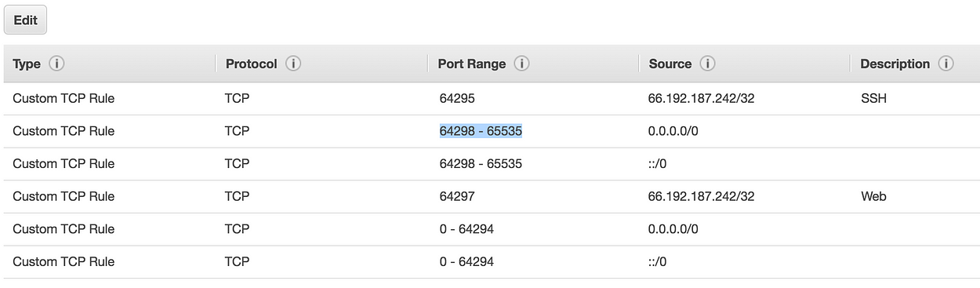This screenshot has height=288, width=980.
Task: Open the Protocol column info icon
Action: point(293,64)
